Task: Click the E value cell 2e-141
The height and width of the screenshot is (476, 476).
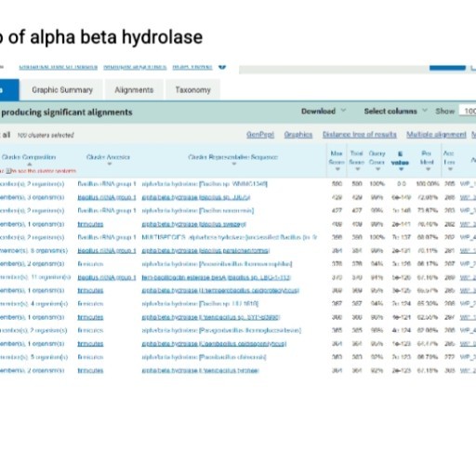Action: tap(401, 224)
